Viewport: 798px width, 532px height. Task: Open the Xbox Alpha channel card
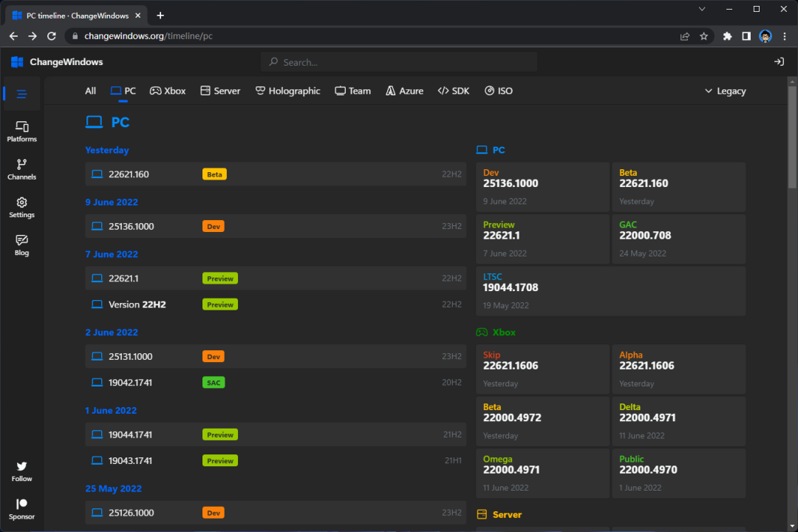point(679,369)
